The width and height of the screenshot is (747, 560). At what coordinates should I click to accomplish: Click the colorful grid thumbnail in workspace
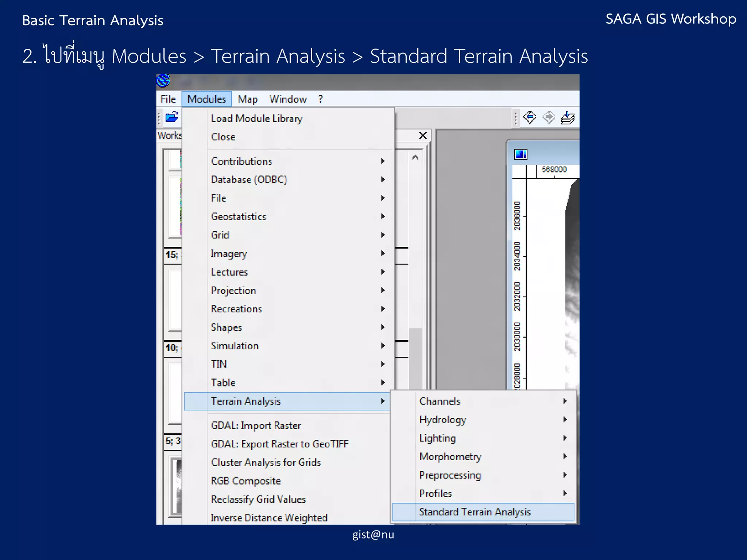pyautogui.click(x=175, y=207)
